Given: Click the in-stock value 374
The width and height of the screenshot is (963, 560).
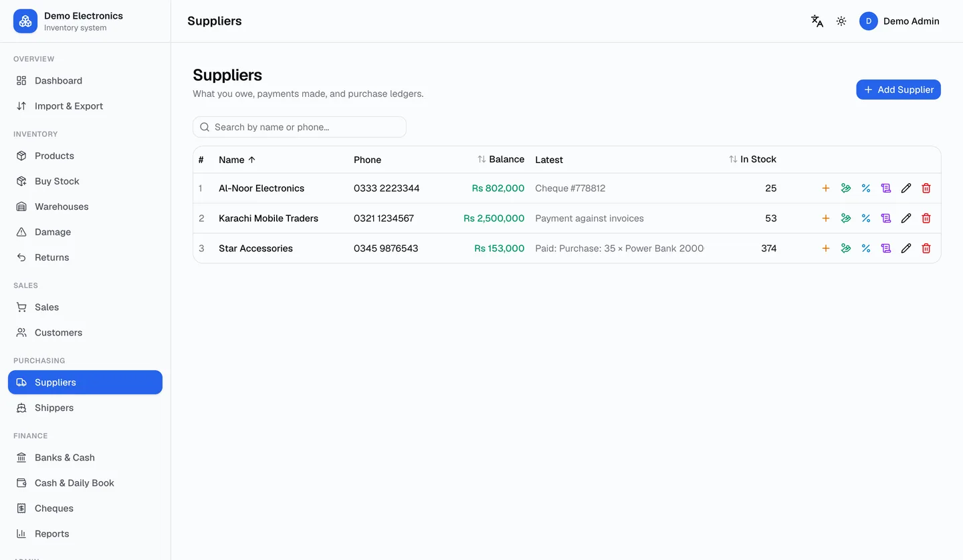Looking at the screenshot, I should (769, 249).
